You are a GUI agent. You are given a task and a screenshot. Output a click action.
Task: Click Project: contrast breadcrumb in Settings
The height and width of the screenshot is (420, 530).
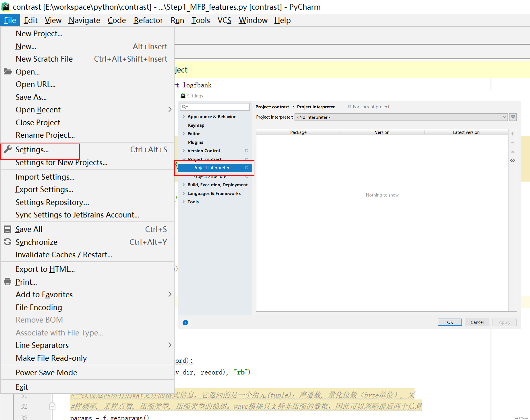coord(272,107)
